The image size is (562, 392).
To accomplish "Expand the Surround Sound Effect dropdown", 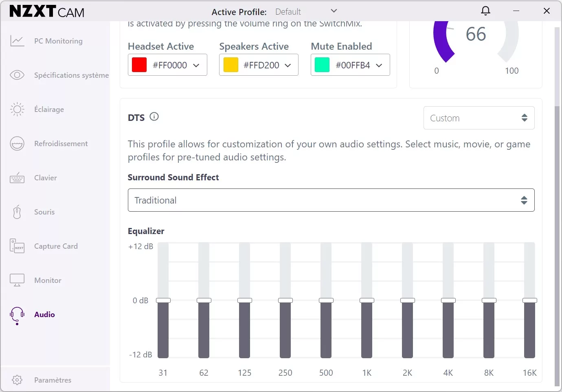I will pyautogui.click(x=331, y=200).
